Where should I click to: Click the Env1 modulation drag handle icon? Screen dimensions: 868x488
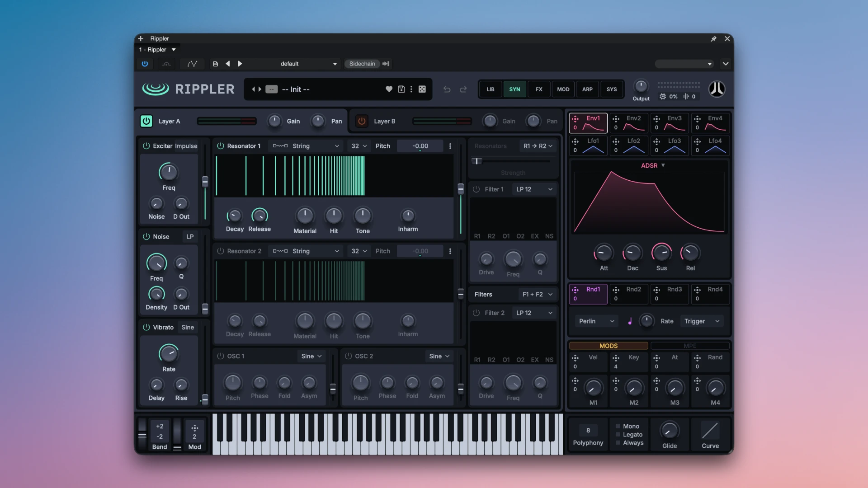click(x=575, y=119)
